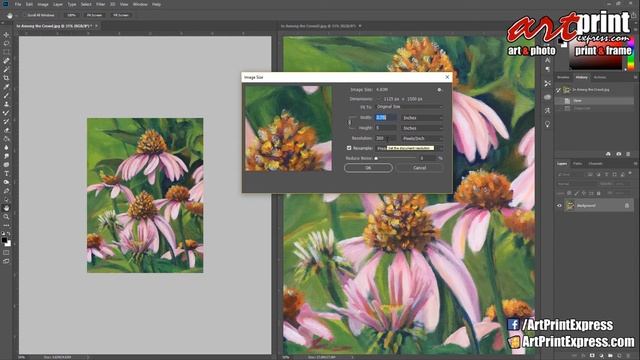
Task: Open the Paragraph panel icon
Action: pyautogui.click(x=547, y=69)
